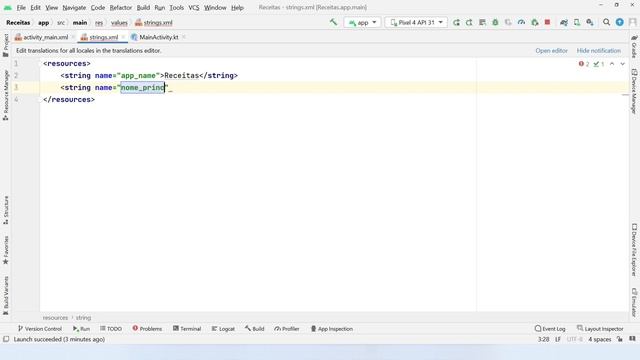640x360 pixels.
Task: Click the 4 spaces indent setting
Action: 600,340
